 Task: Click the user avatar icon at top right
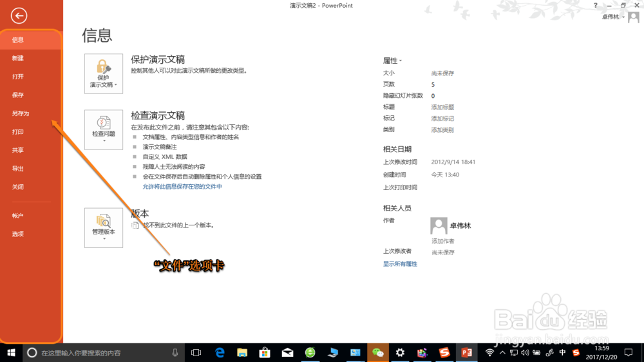click(633, 17)
